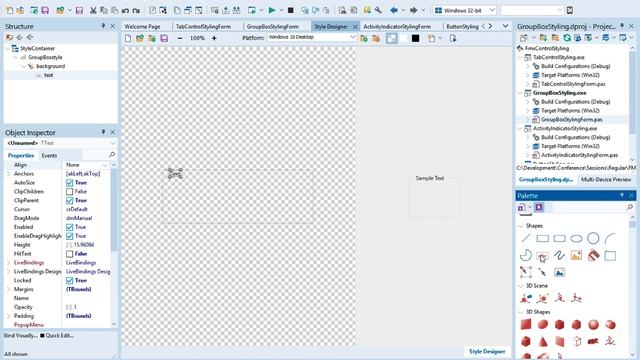Click the search icon in Palette
This screenshot has height=360, width=640.
tap(630, 207)
